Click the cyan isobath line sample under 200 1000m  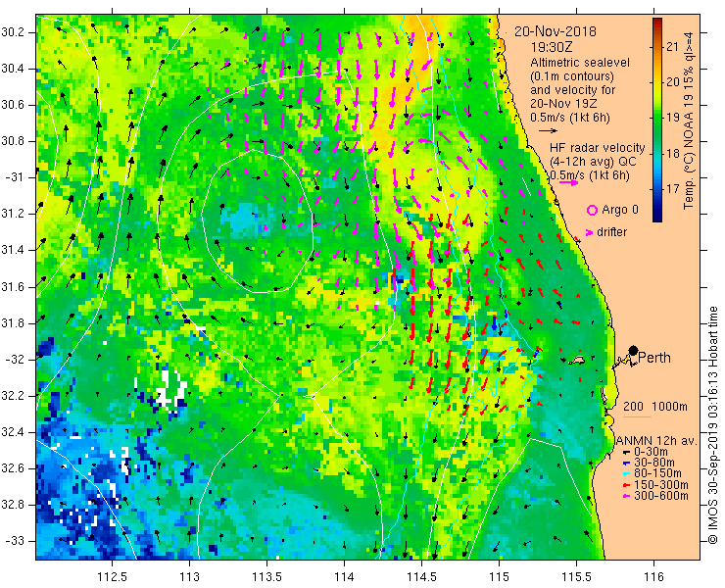tap(637, 416)
